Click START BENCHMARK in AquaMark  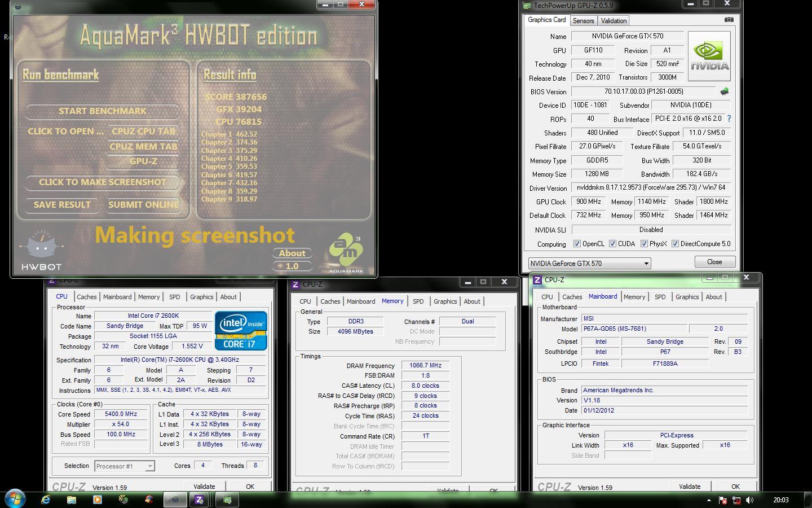pos(102,111)
